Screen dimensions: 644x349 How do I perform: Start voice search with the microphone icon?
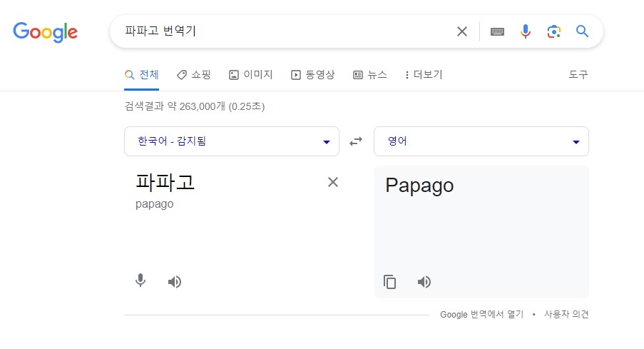click(526, 31)
